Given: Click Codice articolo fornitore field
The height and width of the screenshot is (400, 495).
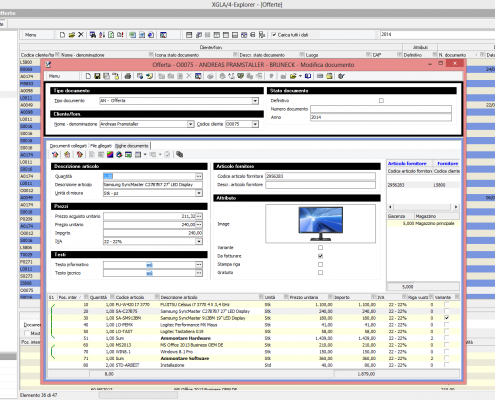Looking at the screenshot, I should point(320,176).
